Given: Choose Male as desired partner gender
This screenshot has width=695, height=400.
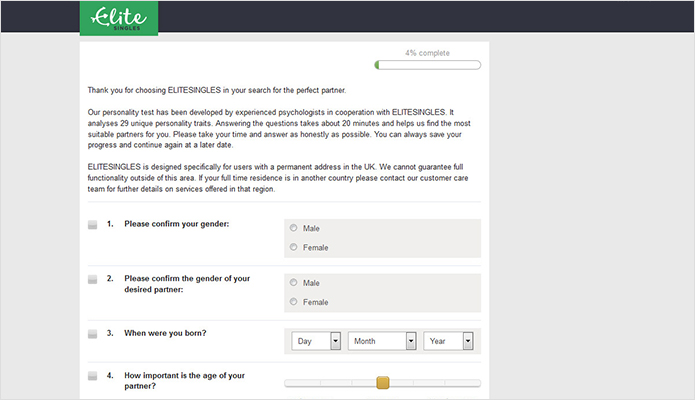Looking at the screenshot, I should [293, 282].
